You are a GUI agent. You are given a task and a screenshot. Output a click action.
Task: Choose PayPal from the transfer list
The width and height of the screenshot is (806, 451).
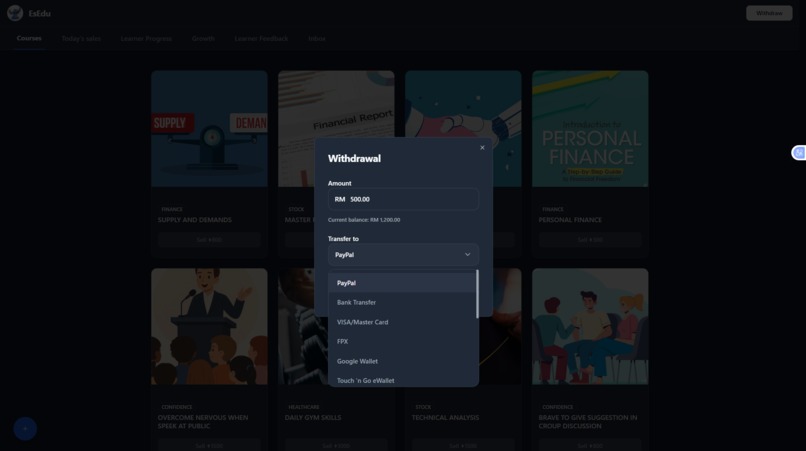[x=401, y=283]
